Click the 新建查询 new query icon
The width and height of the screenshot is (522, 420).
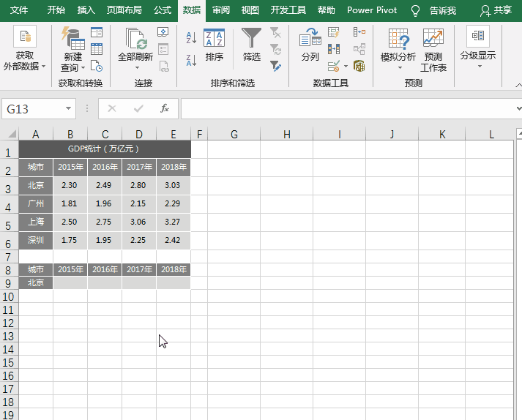click(x=72, y=48)
